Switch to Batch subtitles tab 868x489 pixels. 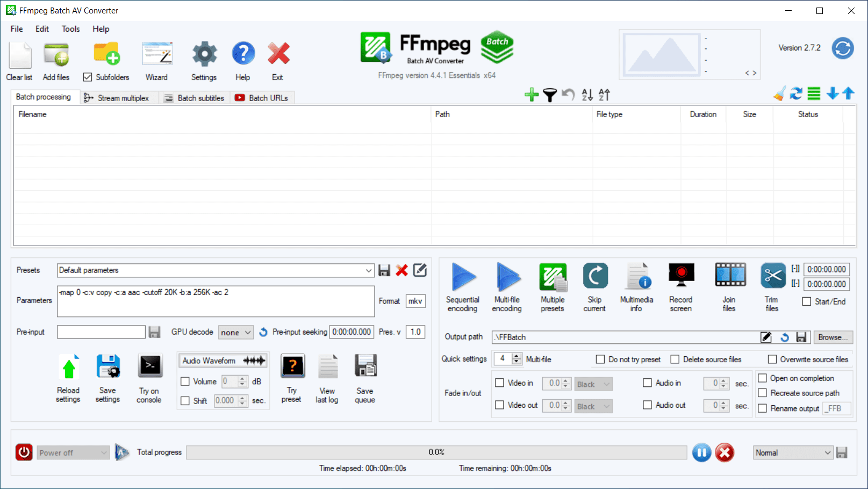pyautogui.click(x=194, y=98)
